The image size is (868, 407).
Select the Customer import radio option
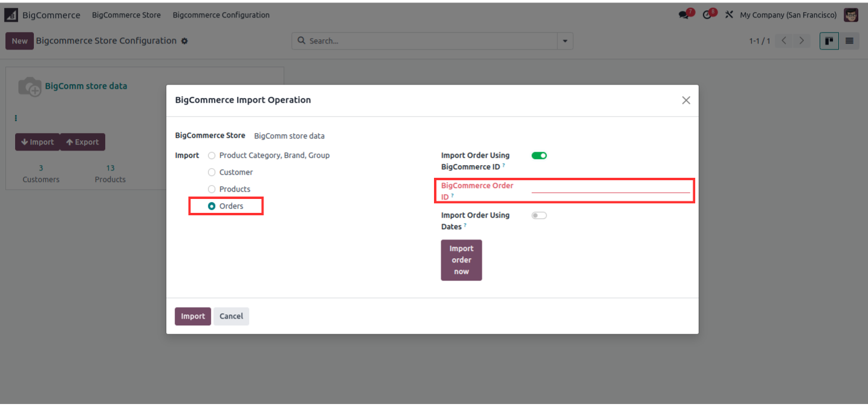212,172
